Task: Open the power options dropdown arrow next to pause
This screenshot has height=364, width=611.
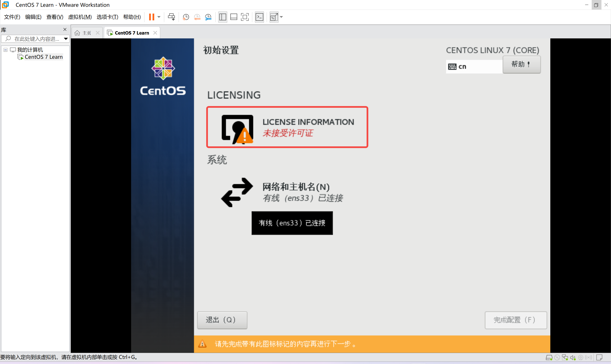Action: 159,17
